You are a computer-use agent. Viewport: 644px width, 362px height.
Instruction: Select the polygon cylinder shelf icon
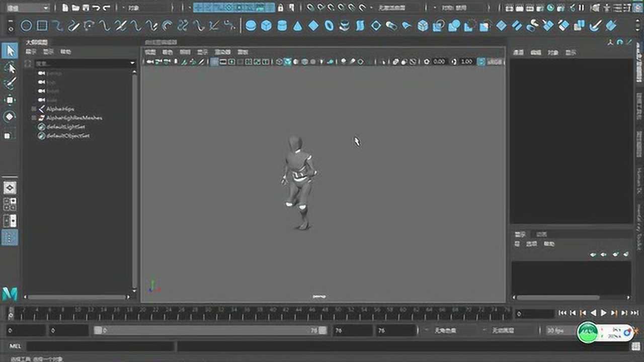(282, 25)
